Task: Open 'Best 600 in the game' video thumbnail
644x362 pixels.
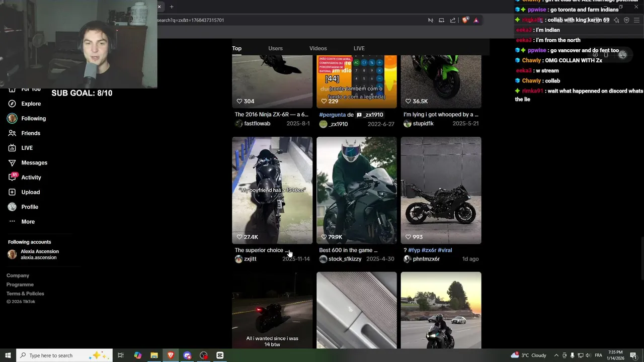Action: coord(357,190)
